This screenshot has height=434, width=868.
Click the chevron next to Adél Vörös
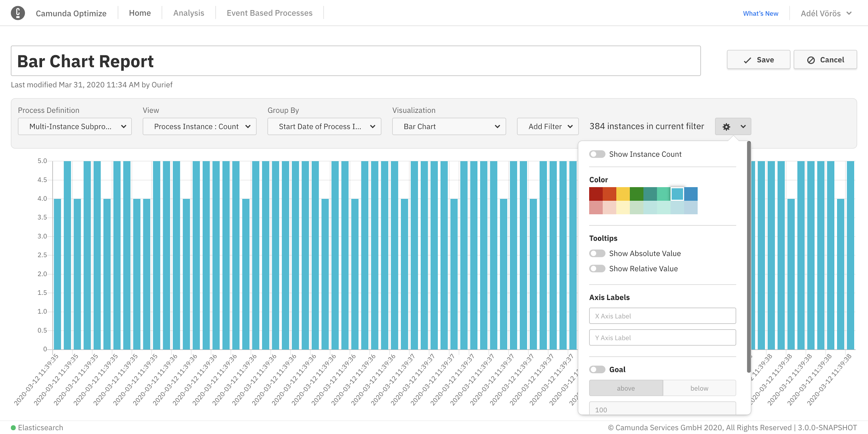[849, 13]
